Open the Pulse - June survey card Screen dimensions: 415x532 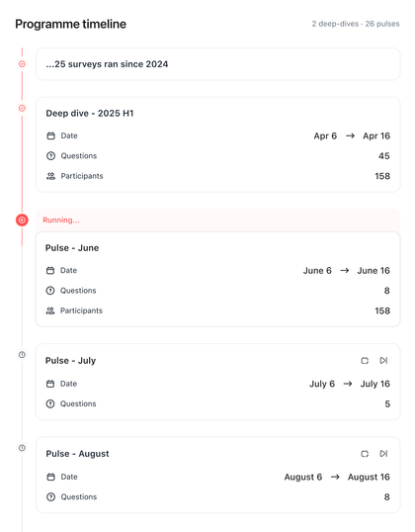tap(218, 279)
